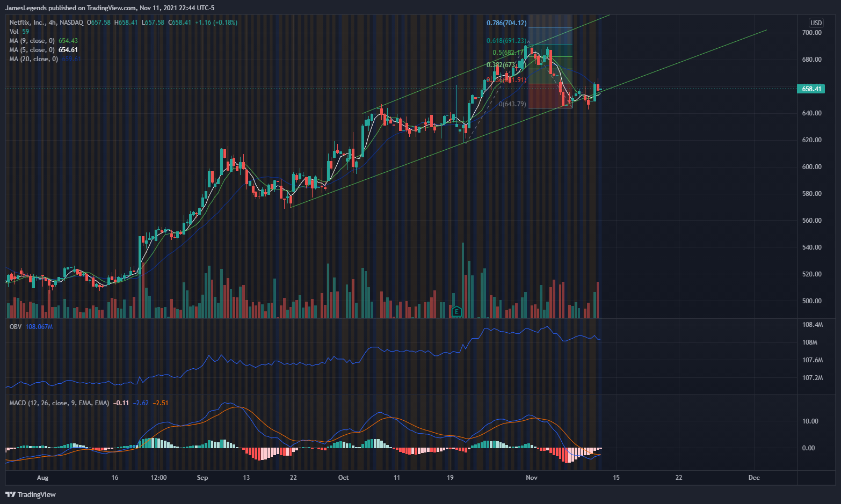Click 107.6M on the OBV axis
This screenshot has height=504, width=841.
pyautogui.click(x=813, y=360)
